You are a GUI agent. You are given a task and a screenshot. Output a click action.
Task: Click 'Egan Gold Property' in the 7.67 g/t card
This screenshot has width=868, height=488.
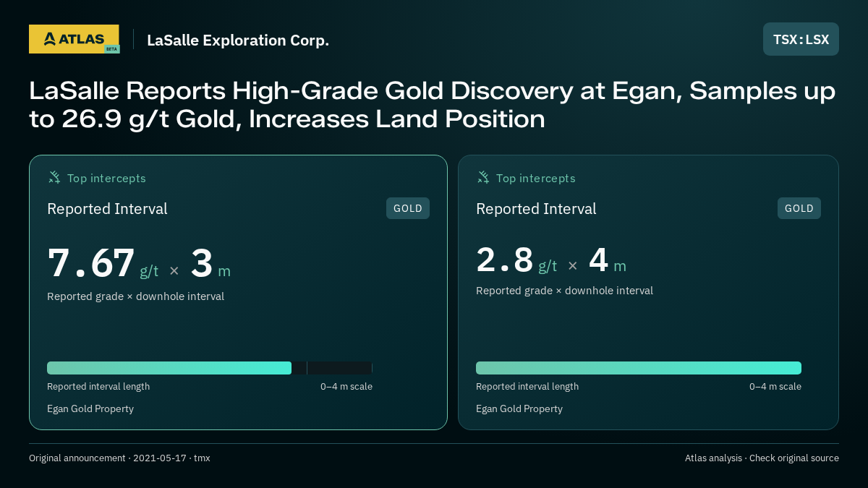(90, 408)
